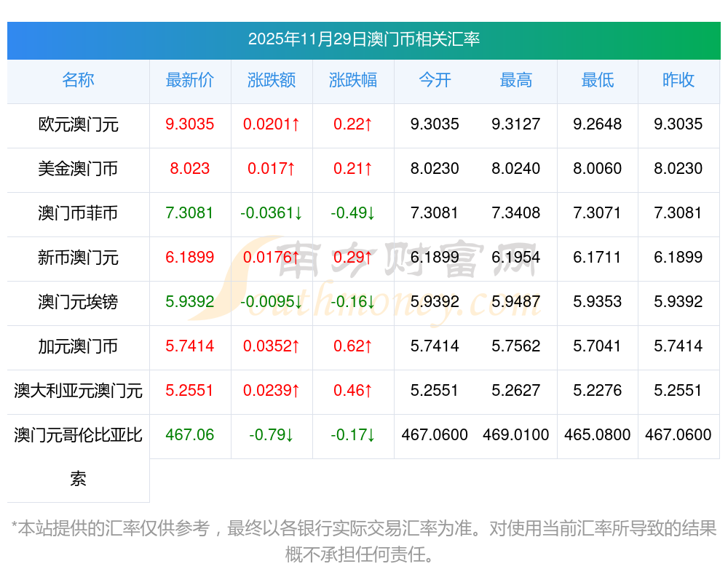Select the change amount 0.0201↑
This screenshot has height=577, width=728.
[271, 124]
